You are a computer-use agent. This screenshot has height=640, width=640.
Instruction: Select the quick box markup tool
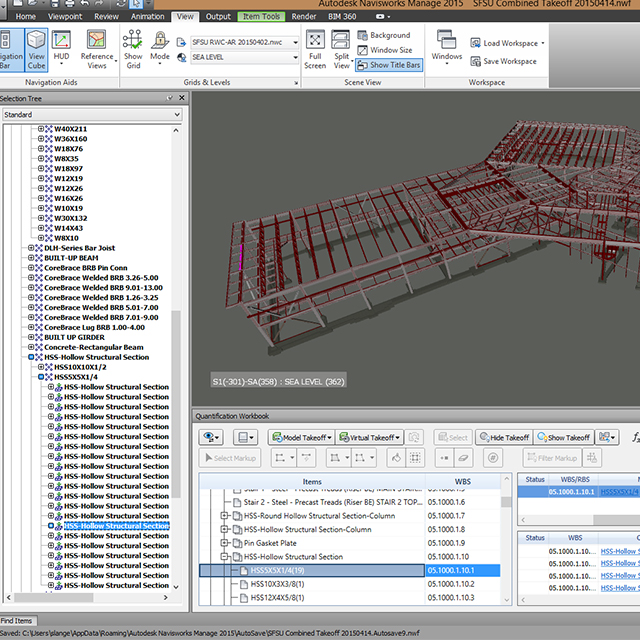415,458
